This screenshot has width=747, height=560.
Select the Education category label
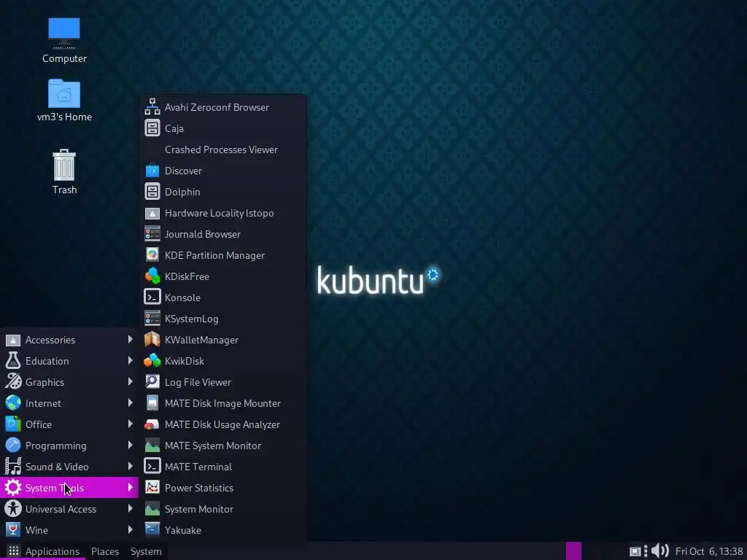point(47,361)
